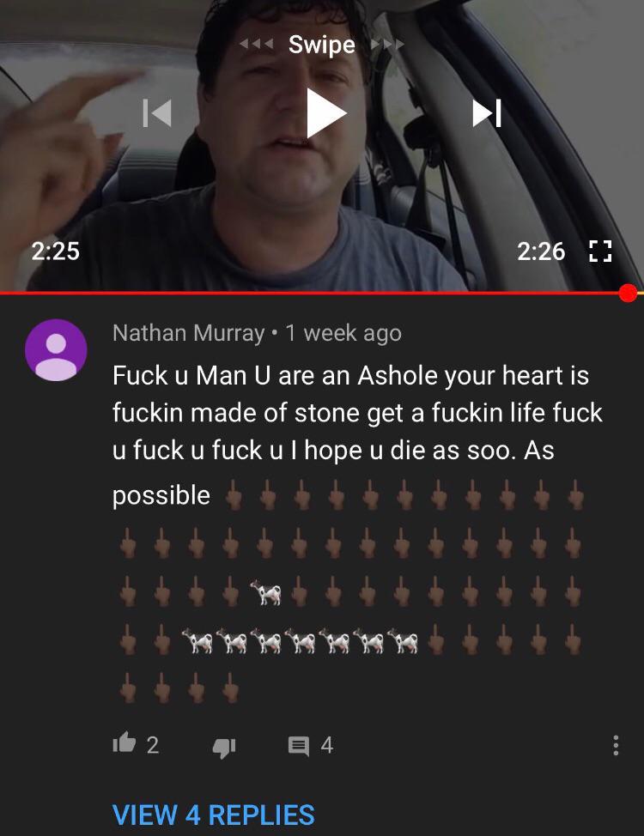Click the left swipe arrows
Screen dimensions: 644x836
[256, 45]
